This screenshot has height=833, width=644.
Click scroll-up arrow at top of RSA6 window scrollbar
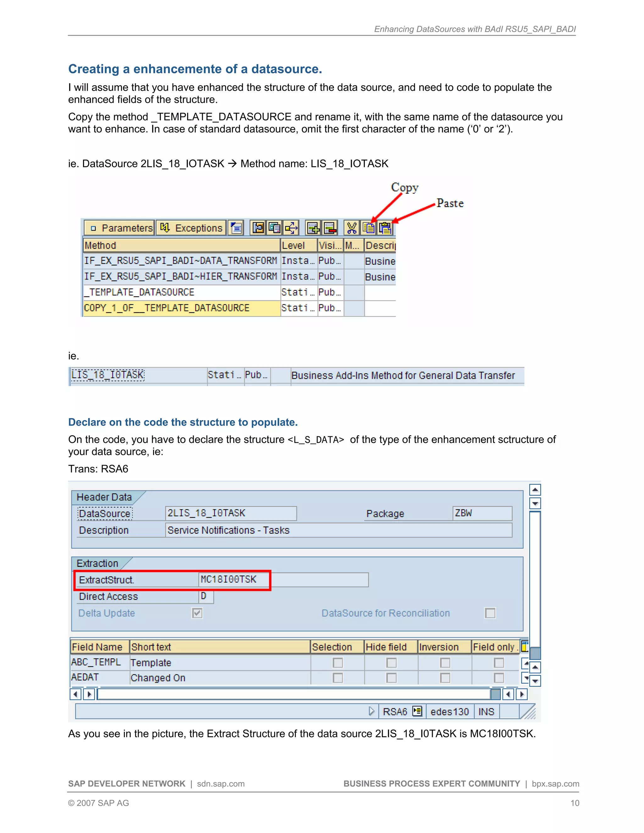point(535,490)
